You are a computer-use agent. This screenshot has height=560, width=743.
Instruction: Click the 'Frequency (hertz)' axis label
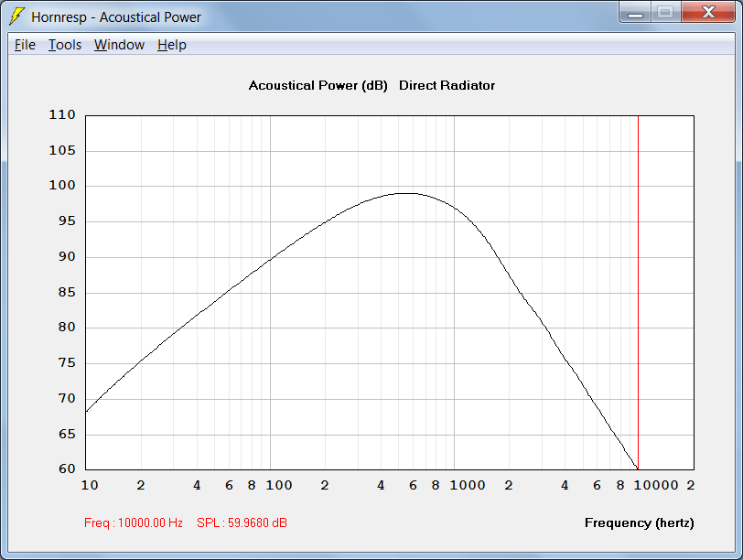click(x=640, y=522)
